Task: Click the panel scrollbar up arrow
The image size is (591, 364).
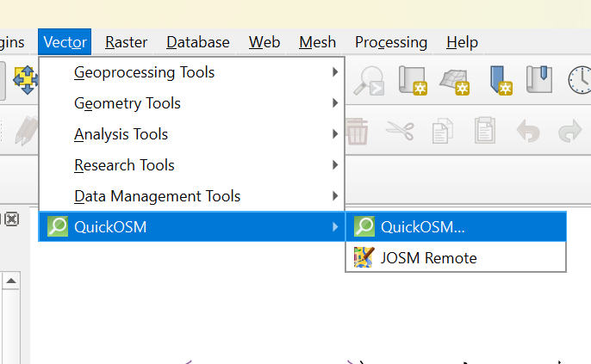Action: pyautogui.click(x=11, y=281)
